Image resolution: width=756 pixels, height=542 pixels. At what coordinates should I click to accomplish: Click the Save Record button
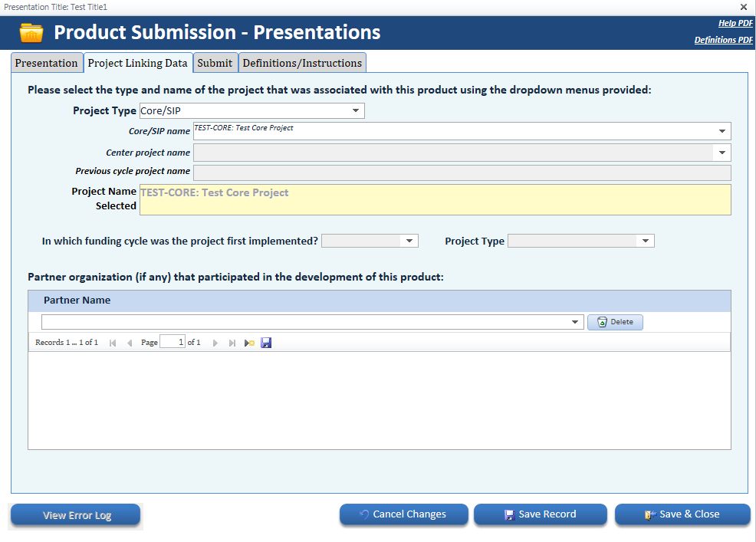tap(541, 514)
